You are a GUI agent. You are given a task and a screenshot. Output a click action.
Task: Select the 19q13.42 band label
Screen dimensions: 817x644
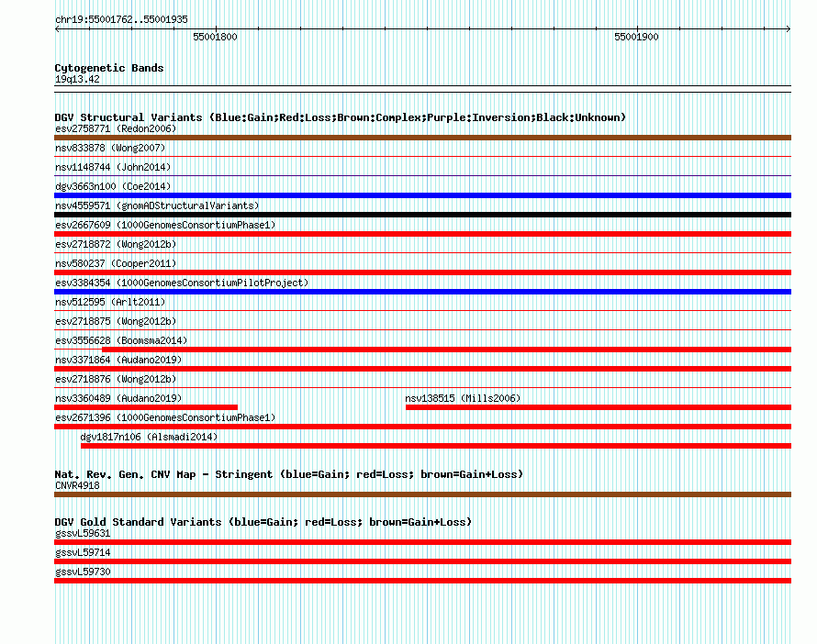pyautogui.click(x=77, y=79)
